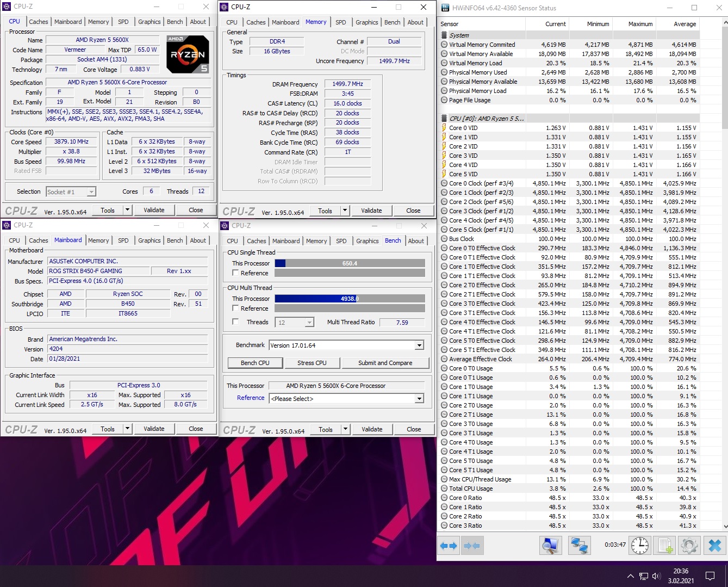728x587 pixels.
Task: Expand Tools arrow in CPU-Z CPU window
Action: click(x=127, y=210)
